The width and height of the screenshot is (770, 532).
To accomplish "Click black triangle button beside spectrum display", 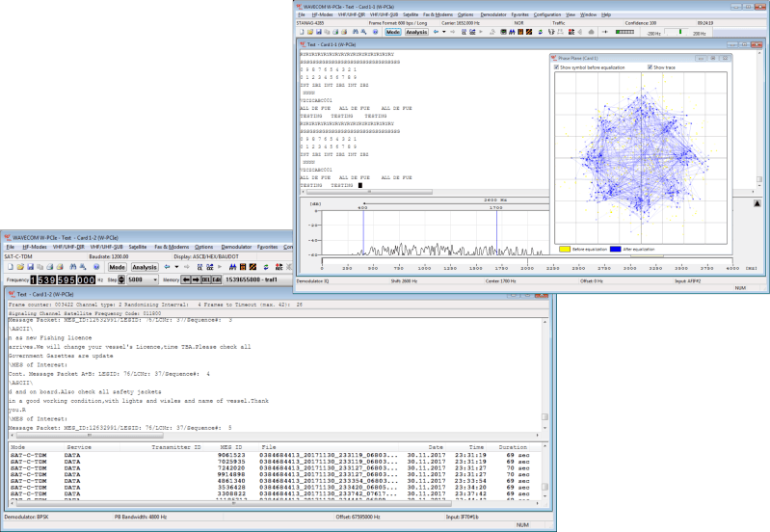I will point(757,203).
